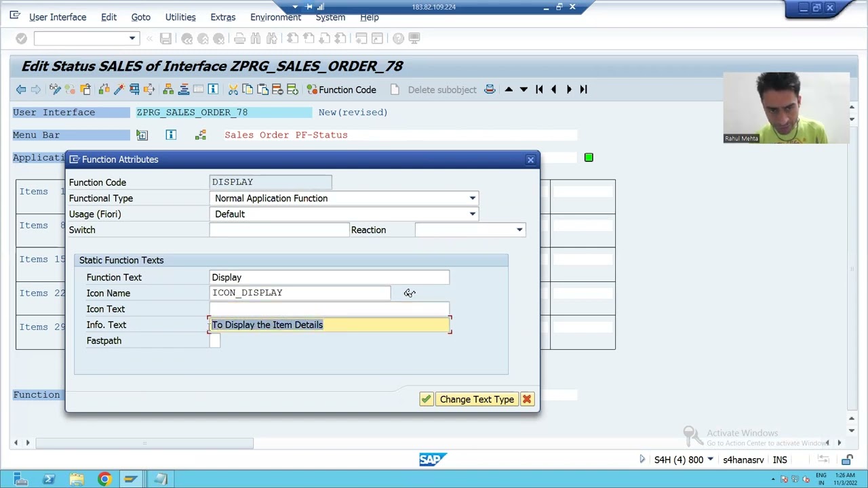Click the Info. Text field
Screen dimensions: 868x488
pyautogui.click(x=330, y=325)
